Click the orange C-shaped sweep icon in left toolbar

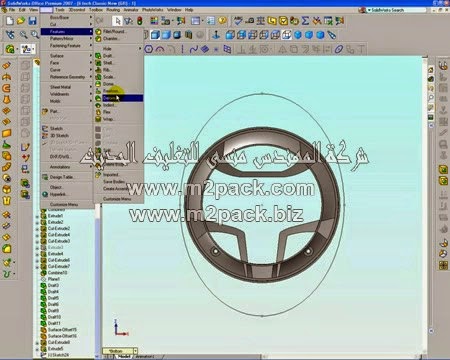click(7, 88)
